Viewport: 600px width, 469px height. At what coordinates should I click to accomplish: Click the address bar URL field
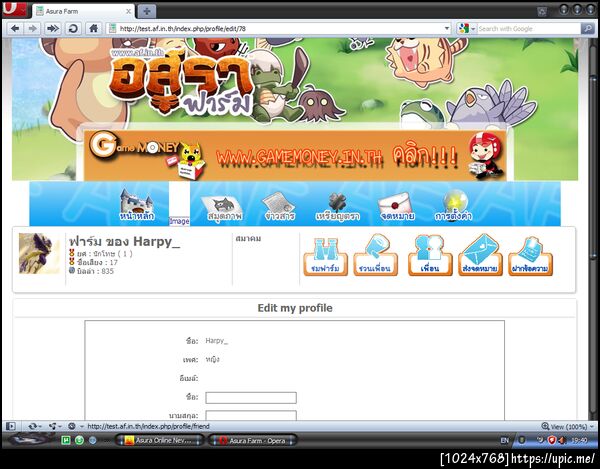(279, 28)
